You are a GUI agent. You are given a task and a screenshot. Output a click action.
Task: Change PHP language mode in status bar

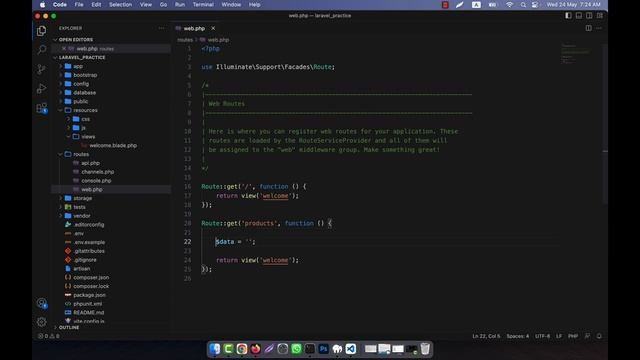tap(573, 336)
